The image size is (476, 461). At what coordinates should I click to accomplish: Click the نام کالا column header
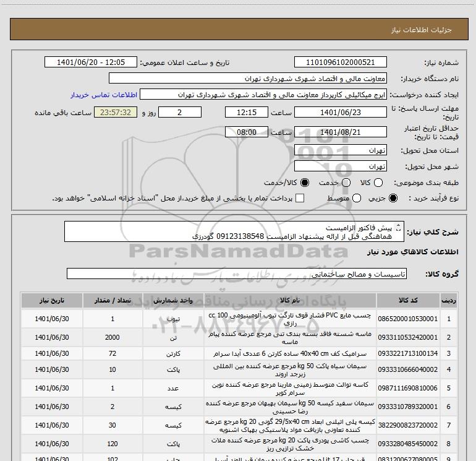[x=290, y=301]
